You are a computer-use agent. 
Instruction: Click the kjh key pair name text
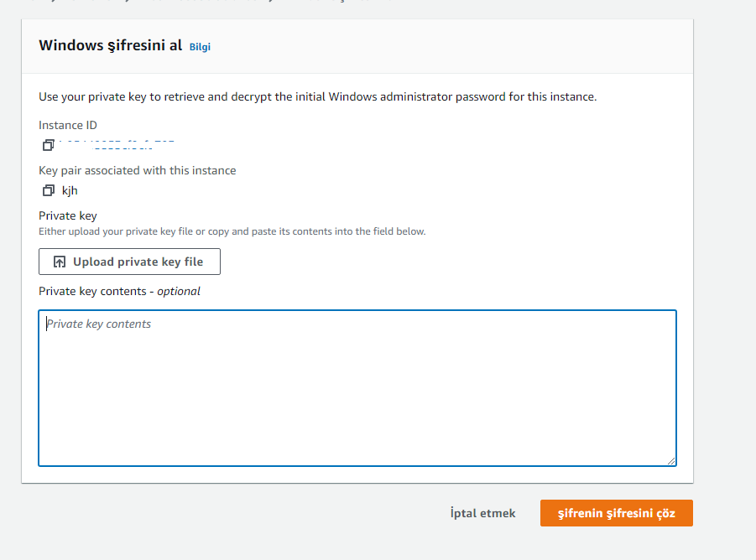point(70,190)
